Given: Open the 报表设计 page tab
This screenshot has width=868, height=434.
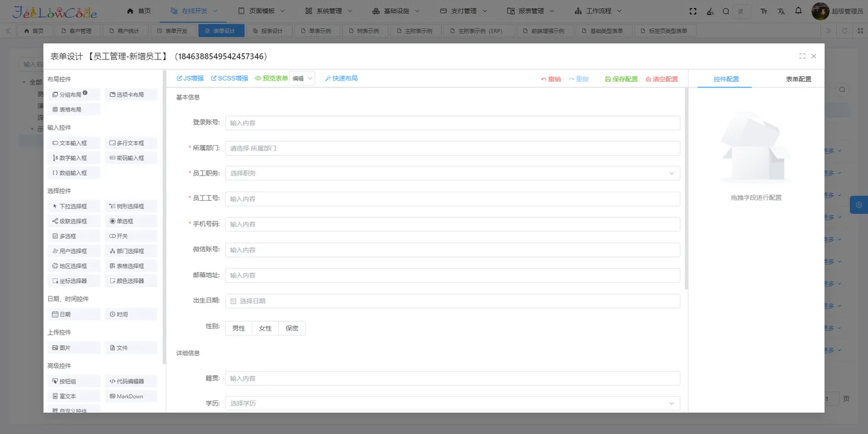Looking at the screenshot, I should (x=267, y=31).
